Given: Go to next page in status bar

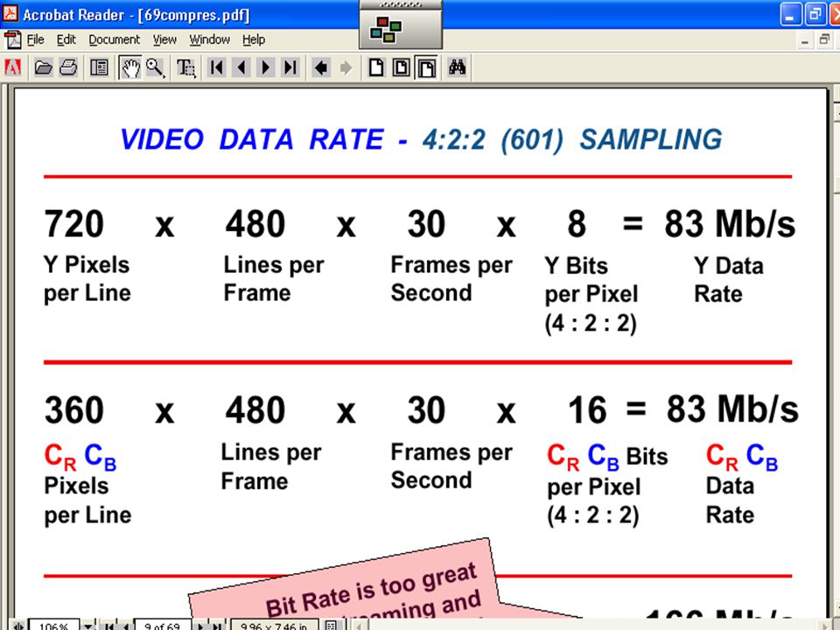Looking at the screenshot, I should click(200, 626).
